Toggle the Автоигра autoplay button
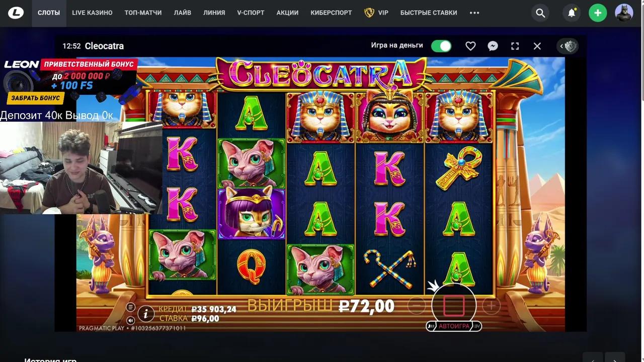The image size is (644, 362). (x=454, y=326)
